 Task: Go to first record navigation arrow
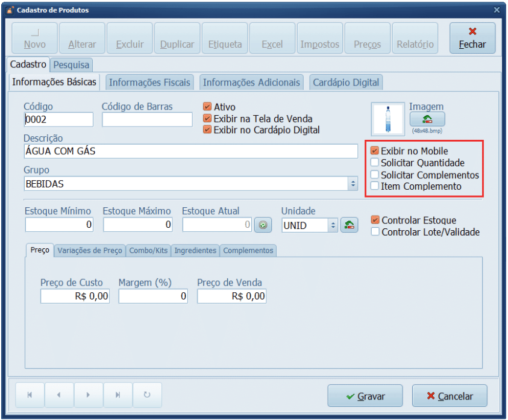(x=30, y=395)
